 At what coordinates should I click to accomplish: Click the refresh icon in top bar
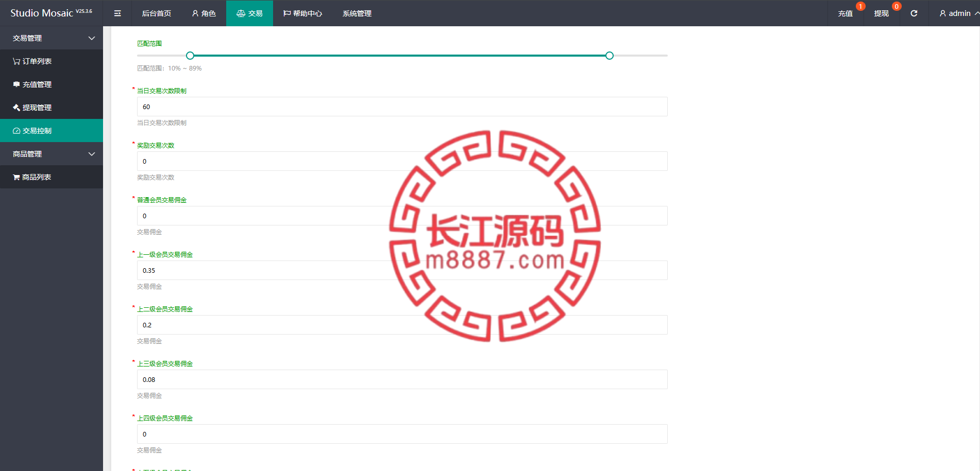point(914,13)
